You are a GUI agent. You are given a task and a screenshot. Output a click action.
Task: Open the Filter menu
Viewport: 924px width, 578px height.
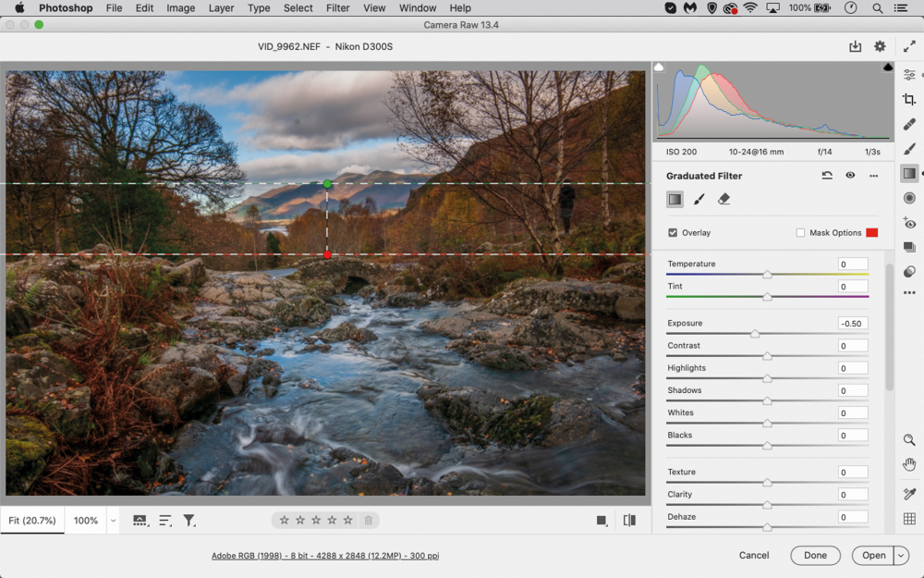(337, 8)
